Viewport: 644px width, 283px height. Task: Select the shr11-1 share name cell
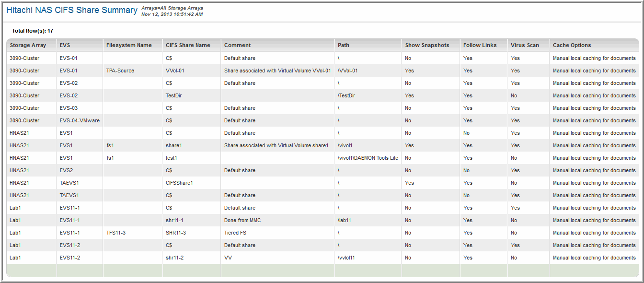point(174,220)
